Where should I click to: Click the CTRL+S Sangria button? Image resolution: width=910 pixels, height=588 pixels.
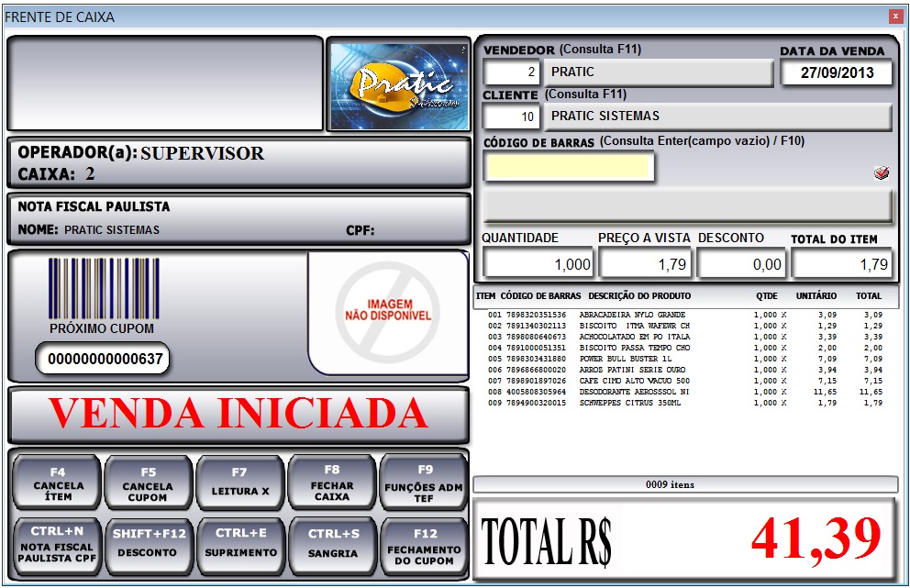pos(332,545)
